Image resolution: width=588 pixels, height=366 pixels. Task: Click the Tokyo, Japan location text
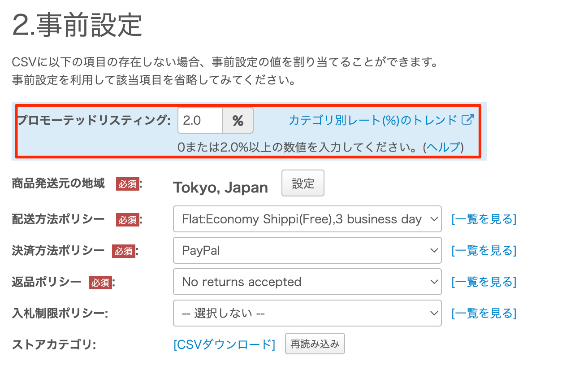220,187
